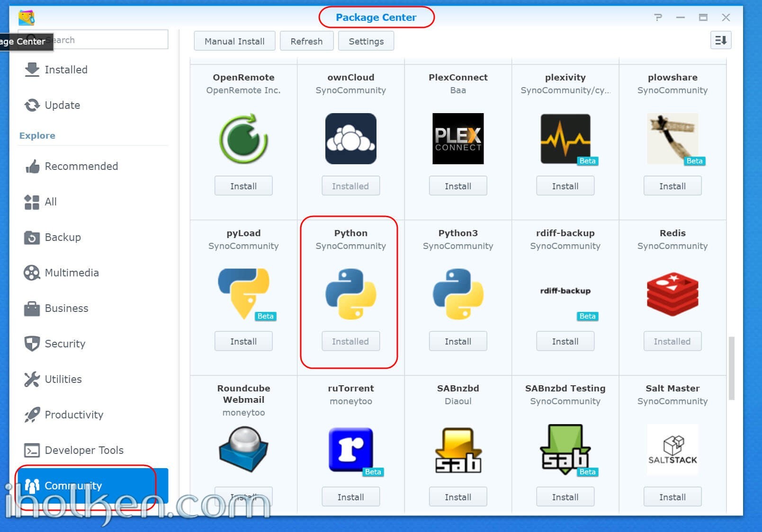This screenshot has height=532, width=762.
Task: Select the Business category
Action: click(x=93, y=308)
